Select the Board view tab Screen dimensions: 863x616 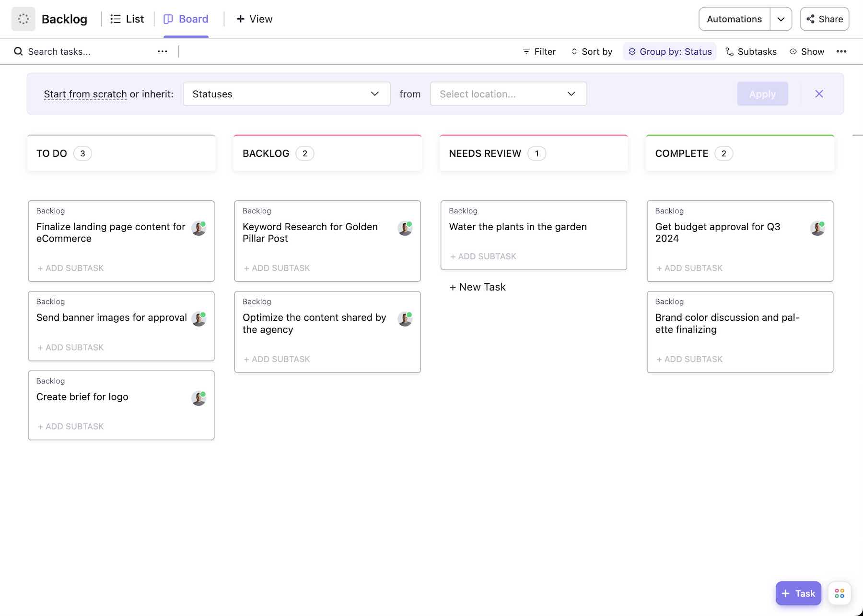[x=186, y=19]
